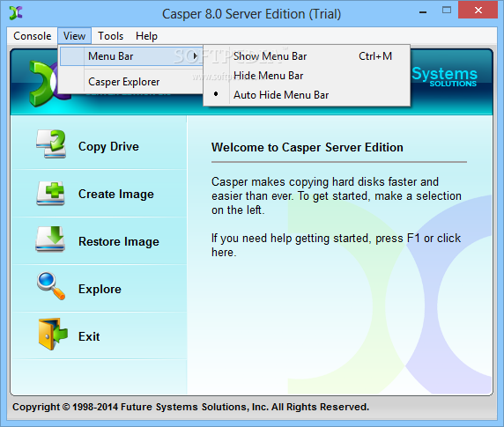Viewport: 504px width, 427px height.
Task: Click the copyright notice text
Action: tap(190, 407)
